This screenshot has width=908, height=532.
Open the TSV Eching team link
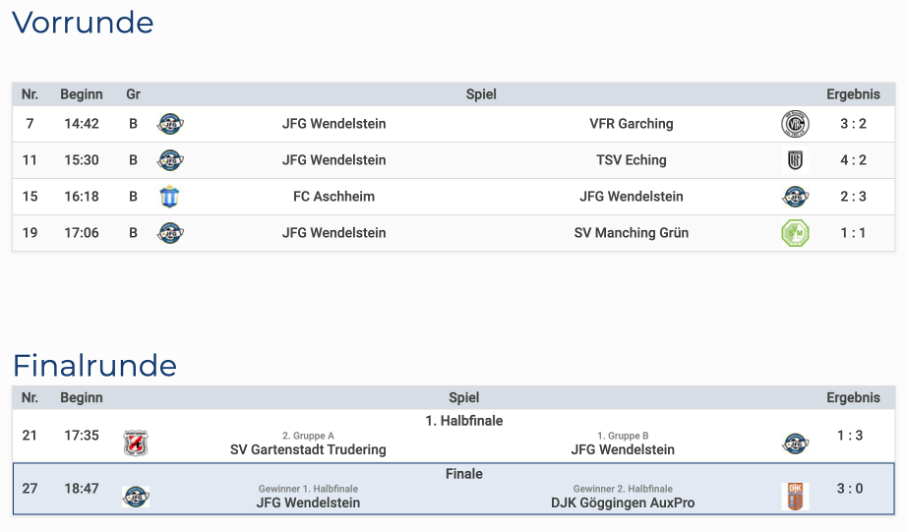[631, 160]
